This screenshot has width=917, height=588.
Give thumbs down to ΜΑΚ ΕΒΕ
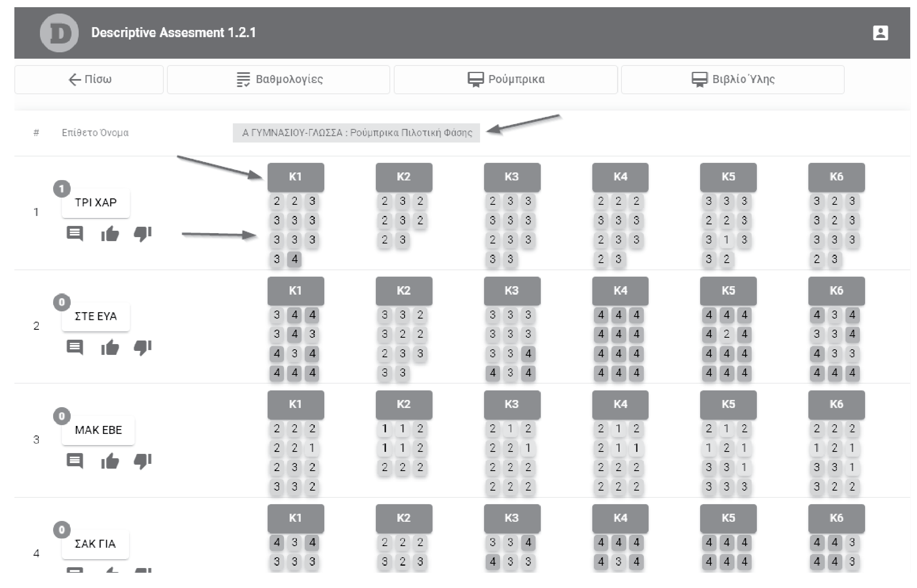(143, 461)
